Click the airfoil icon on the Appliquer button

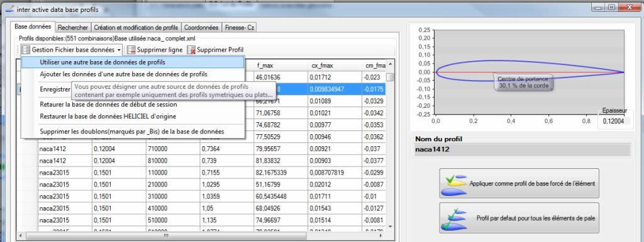[x=454, y=184]
